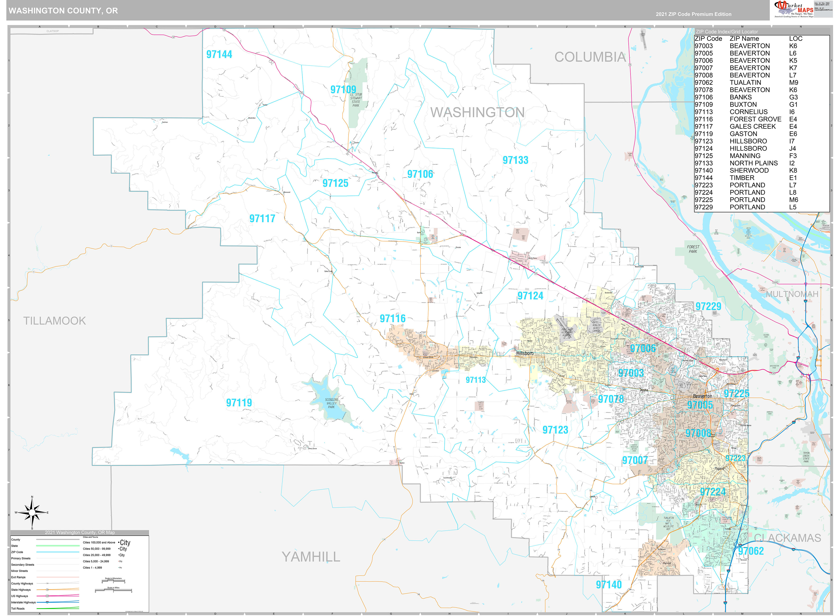This screenshot has height=616, width=840.
Task: Select the Beaverton city name on map
Action: pyautogui.click(x=702, y=396)
